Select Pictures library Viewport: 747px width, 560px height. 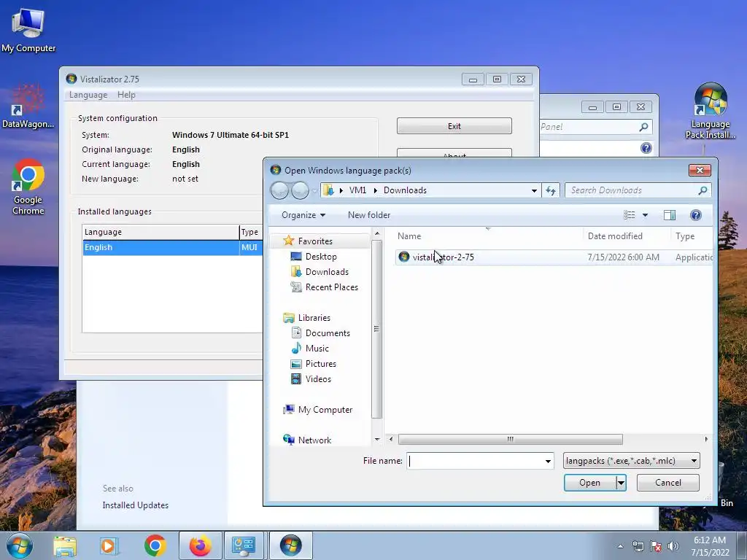(320, 364)
